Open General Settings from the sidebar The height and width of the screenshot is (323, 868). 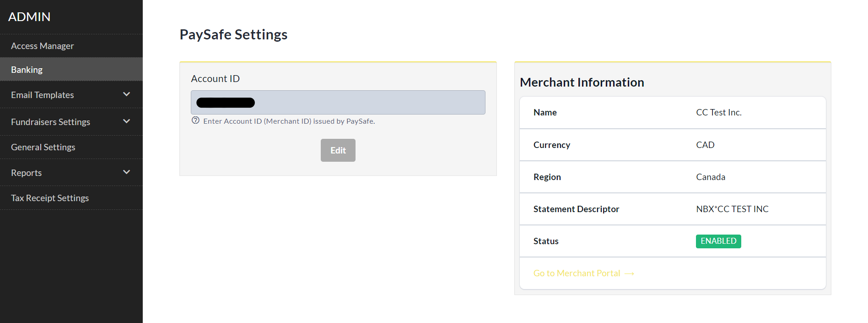[43, 147]
